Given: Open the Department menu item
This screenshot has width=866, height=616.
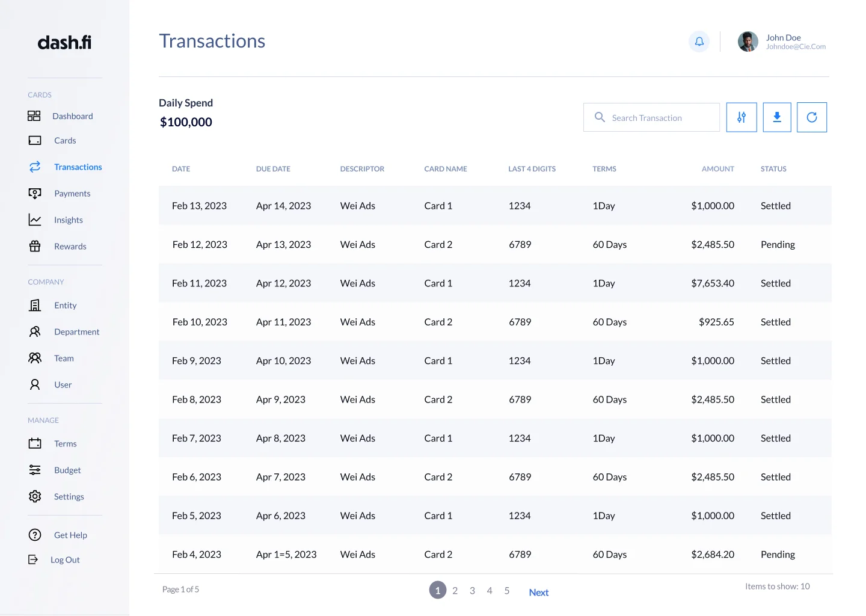Looking at the screenshot, I should (x=76, y=332).
